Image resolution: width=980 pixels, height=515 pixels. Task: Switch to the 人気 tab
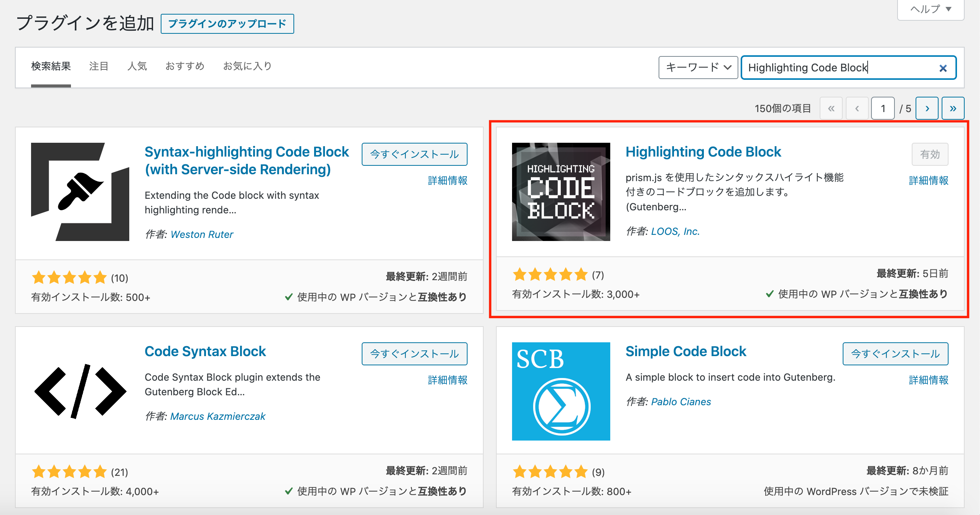[x=137, y=66]
